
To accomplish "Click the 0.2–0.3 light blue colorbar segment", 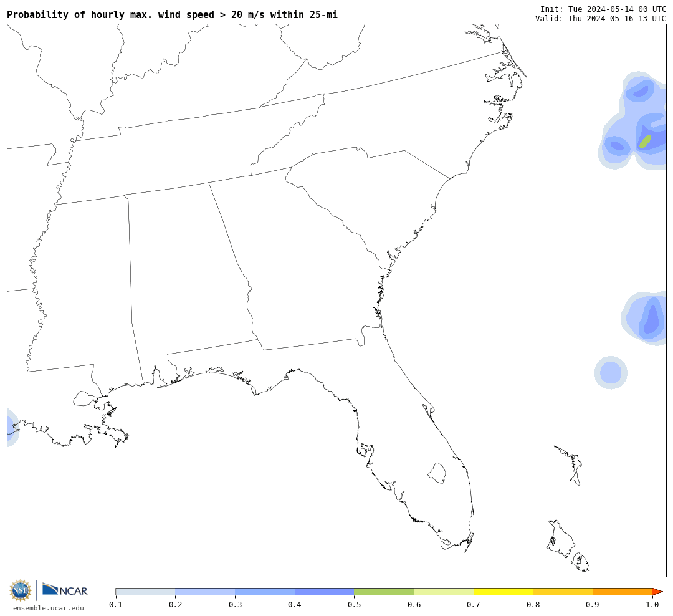I will click(x=205, y=592).
